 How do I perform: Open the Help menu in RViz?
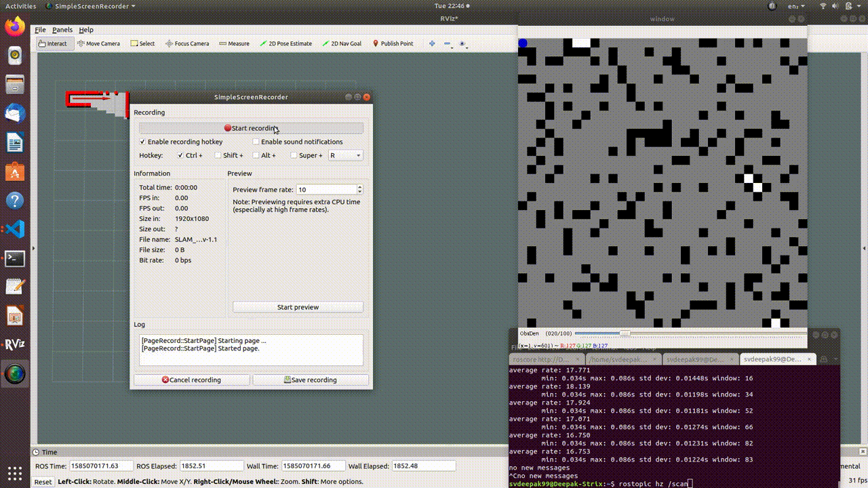[86, 30]
